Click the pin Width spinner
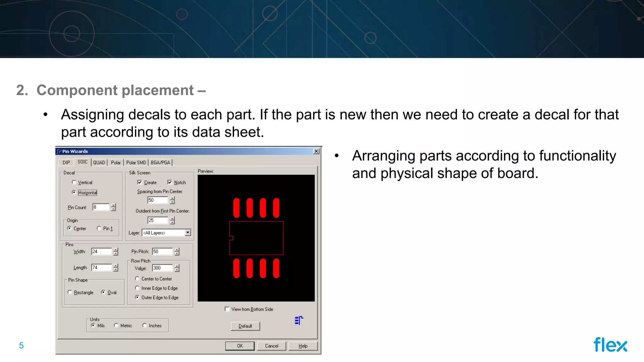 116,252
